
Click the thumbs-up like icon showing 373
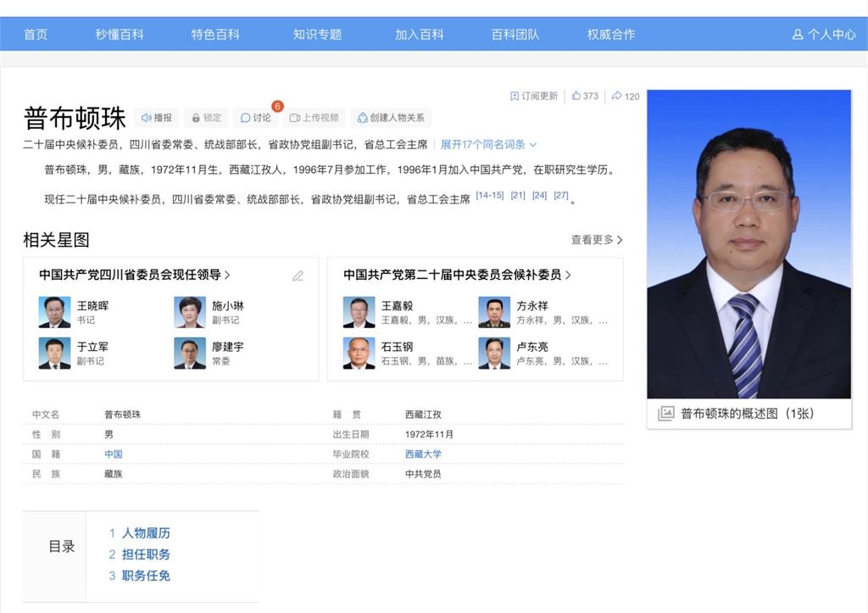(576, 96)
